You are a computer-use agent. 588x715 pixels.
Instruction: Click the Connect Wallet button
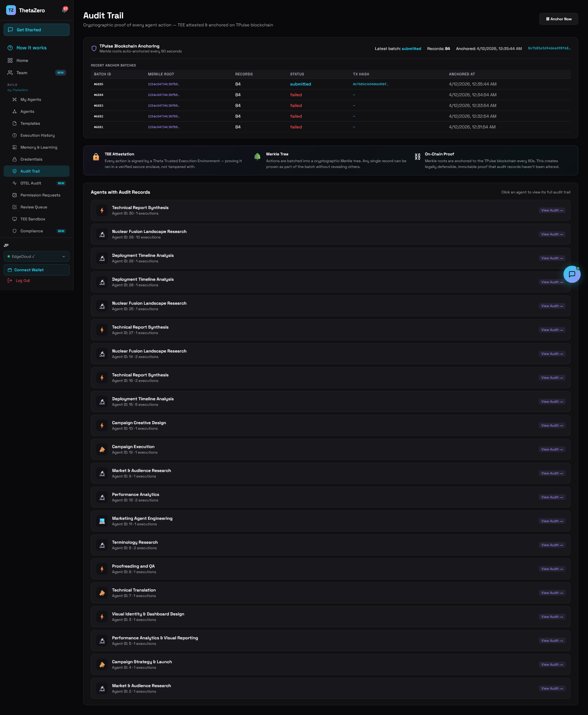(x=36, y=270)
